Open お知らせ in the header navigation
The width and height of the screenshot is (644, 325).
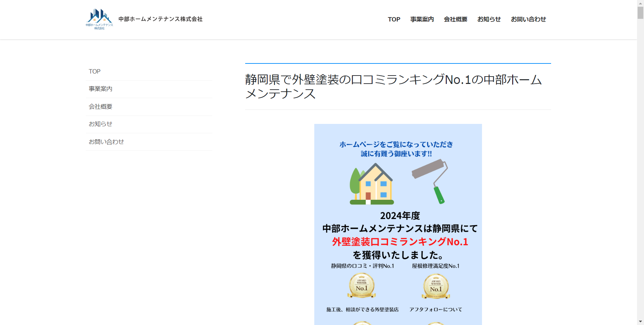click(x=489, y=19)
